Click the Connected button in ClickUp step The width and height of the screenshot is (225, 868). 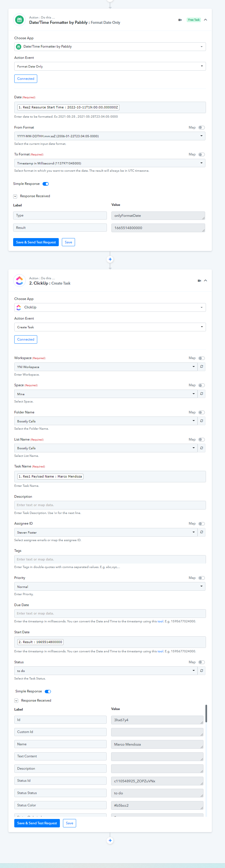click(x=25, y=340)
